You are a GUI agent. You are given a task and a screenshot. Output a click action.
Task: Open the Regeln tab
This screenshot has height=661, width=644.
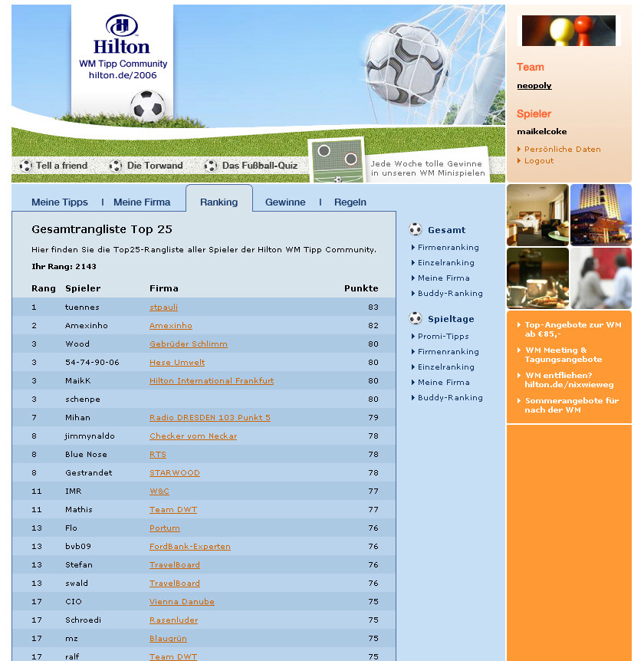[350, 202]
